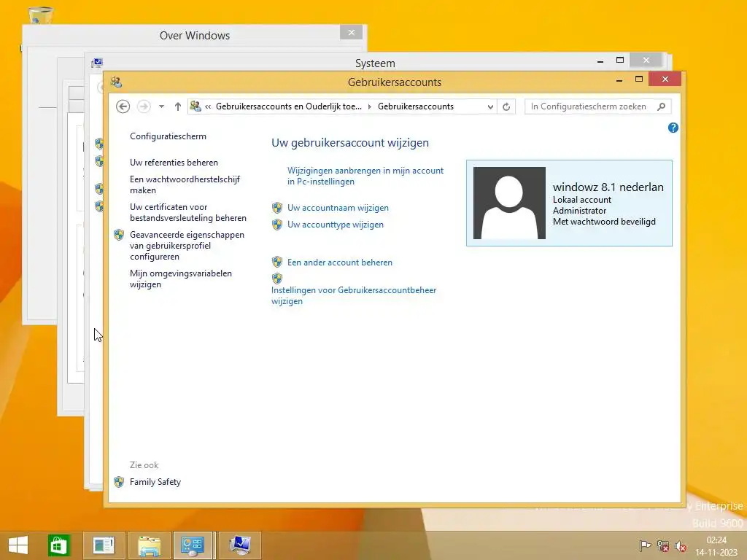Maximize the Gebruikersaccounts window
This screenshot has height=560, width=747.
pos(639,79)
